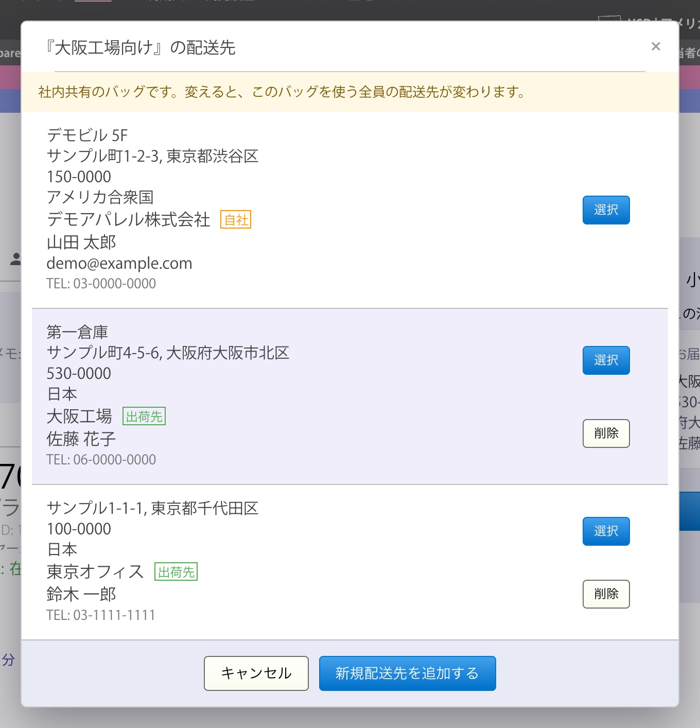Close the 配送先 dialog with the × icon
Viewport: 700px width, 728px height.
[x=656, y=46]
